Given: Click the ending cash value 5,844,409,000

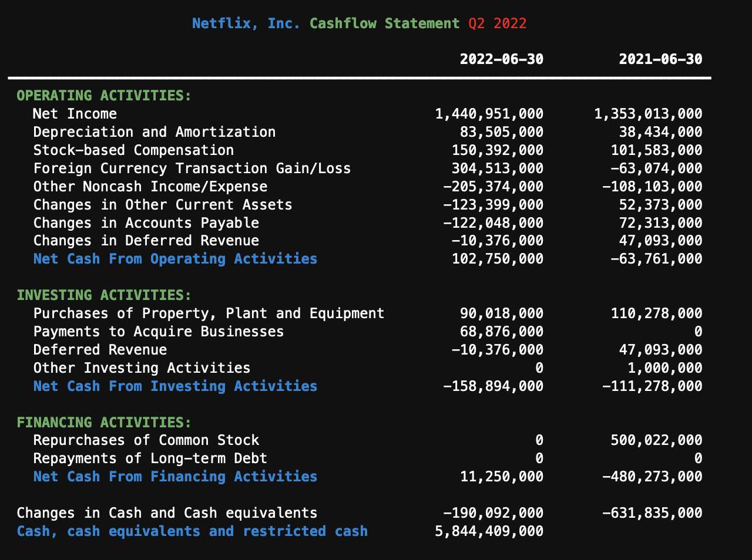Looking at the screenshot, I should [x=489, y=531].
